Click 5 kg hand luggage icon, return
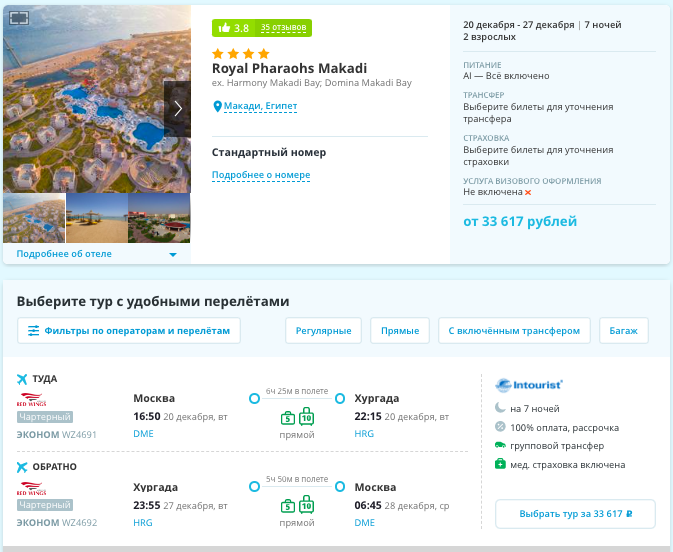Screen dimensions: 673x552 coord(288,506)
